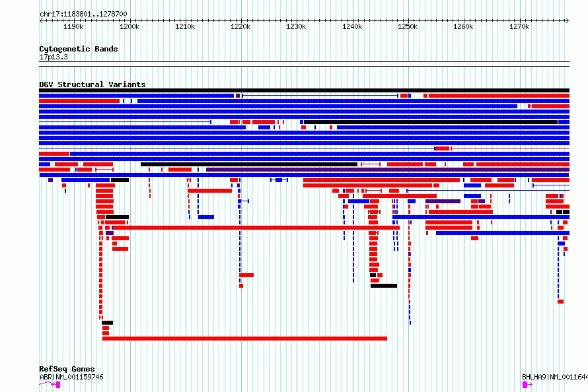This screenshot has height=392, width=588.
Task: Open the RefSeq Genes track title
Action: pos(67,369)
